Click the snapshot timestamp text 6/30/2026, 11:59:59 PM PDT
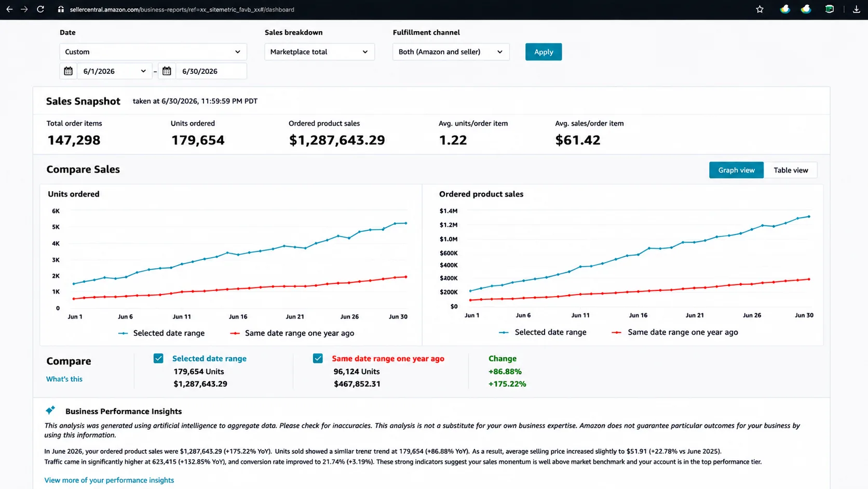This screenshot has width=868, height=489. click(209, 101)
